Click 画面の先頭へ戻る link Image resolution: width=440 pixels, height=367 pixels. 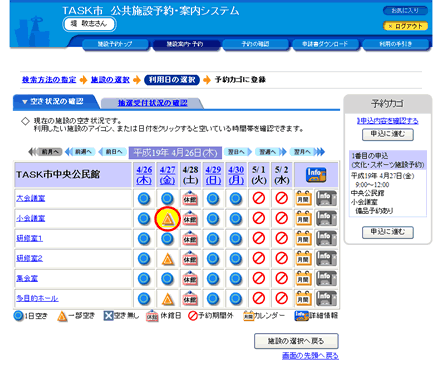tap(310, 356)
